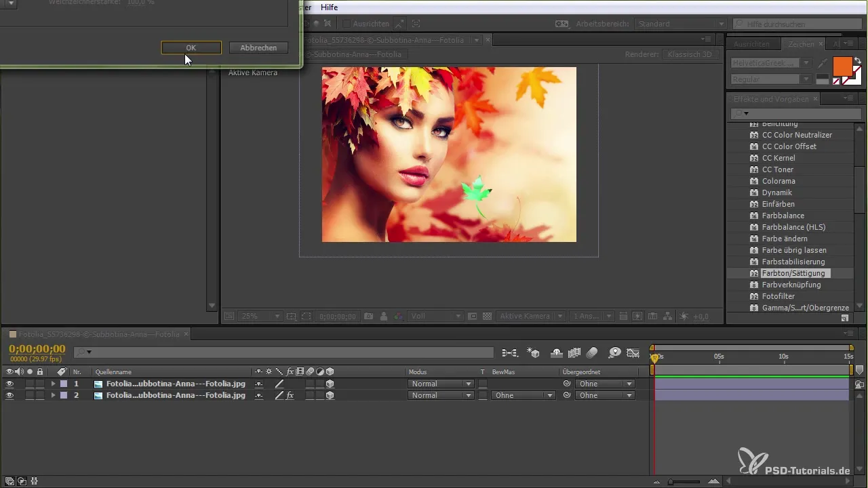868x488 pixels.
Task: Cancel the dialog with Abbrechen
Action: tap(258, 47)
